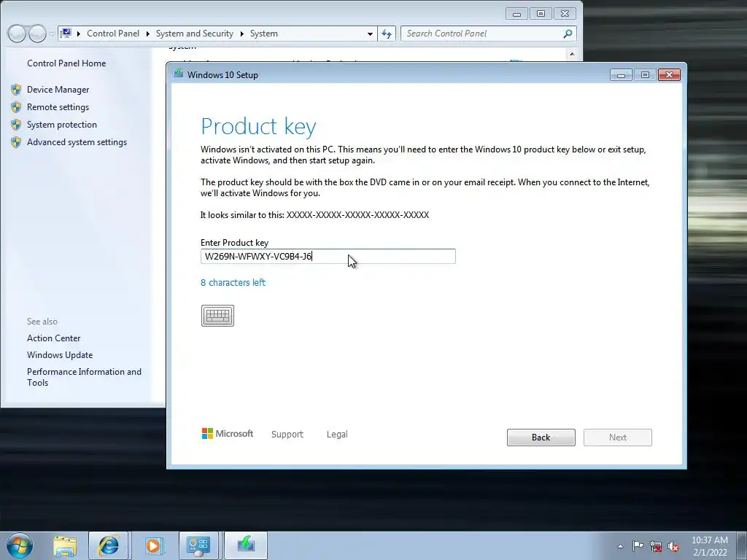
Task: Click the shield icon beside Remote settings
Action: click(x=16, y=107)
